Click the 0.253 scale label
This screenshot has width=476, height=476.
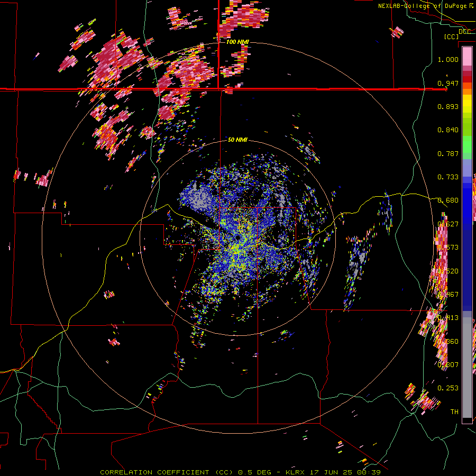pos(448,388)
